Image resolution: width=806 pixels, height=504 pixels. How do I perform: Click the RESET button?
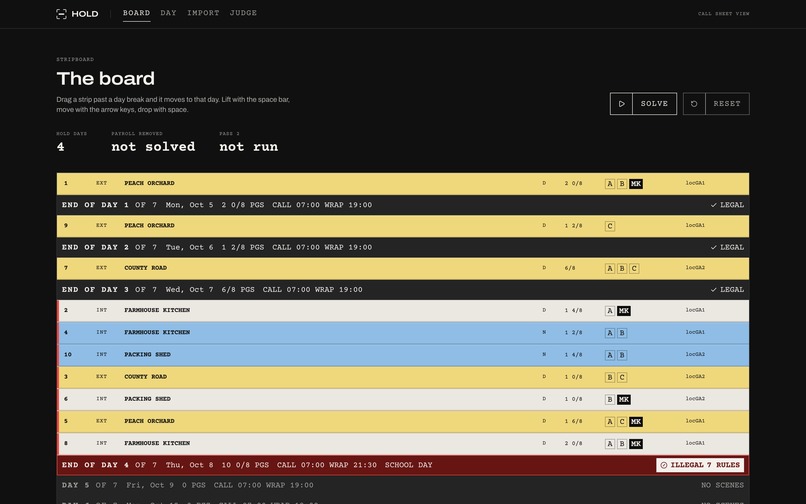tap(716, 104)
